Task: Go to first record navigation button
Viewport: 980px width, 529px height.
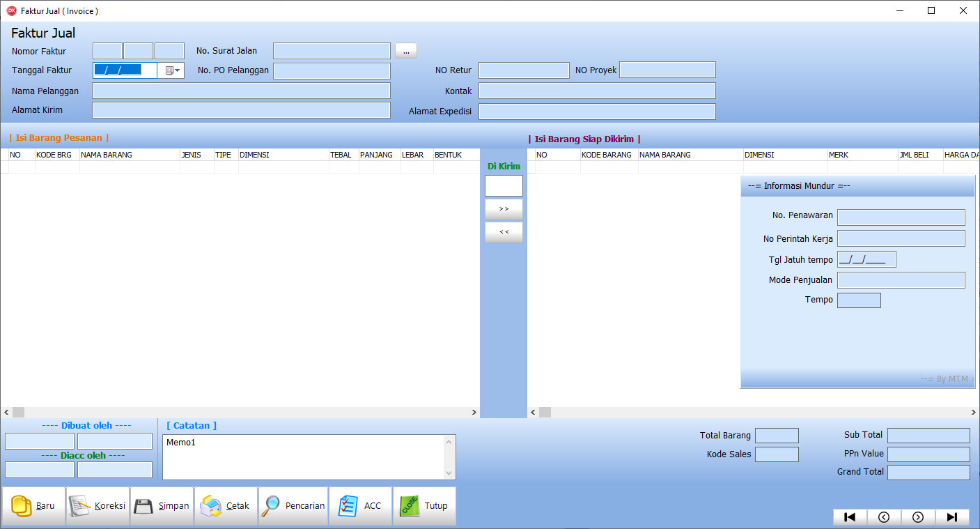Action: pos(850,517)
